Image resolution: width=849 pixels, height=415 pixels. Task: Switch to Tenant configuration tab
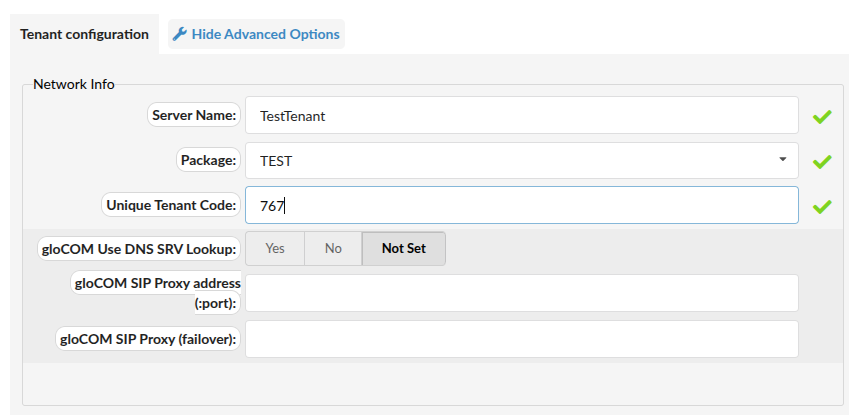click(84, 34)
